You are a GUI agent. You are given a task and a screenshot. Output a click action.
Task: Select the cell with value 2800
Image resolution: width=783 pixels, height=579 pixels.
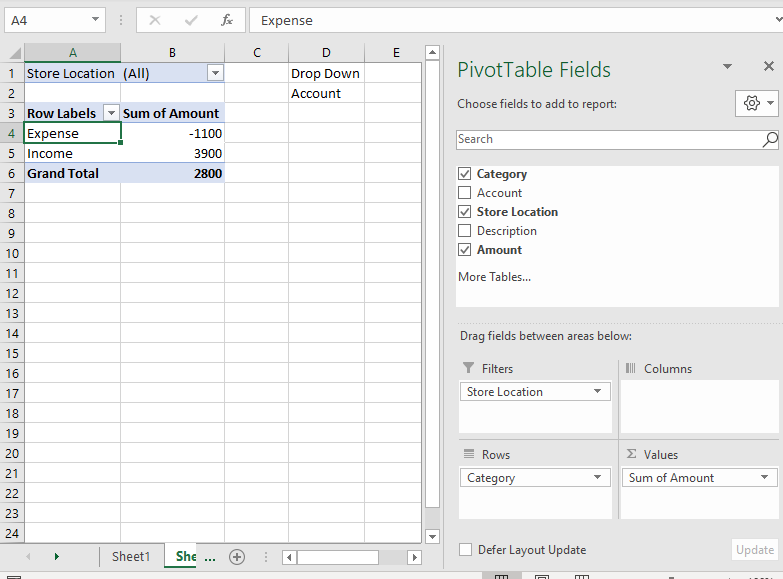click(x=173, y=173)
